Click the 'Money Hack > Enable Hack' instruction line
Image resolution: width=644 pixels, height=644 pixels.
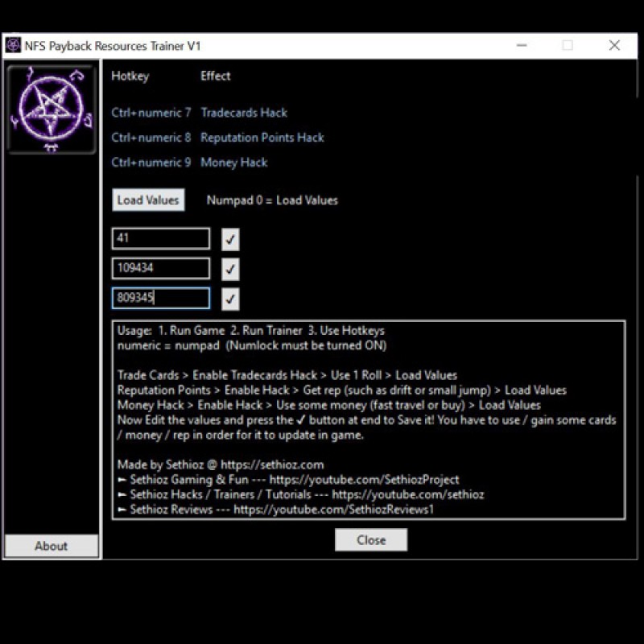pos(329,405)
